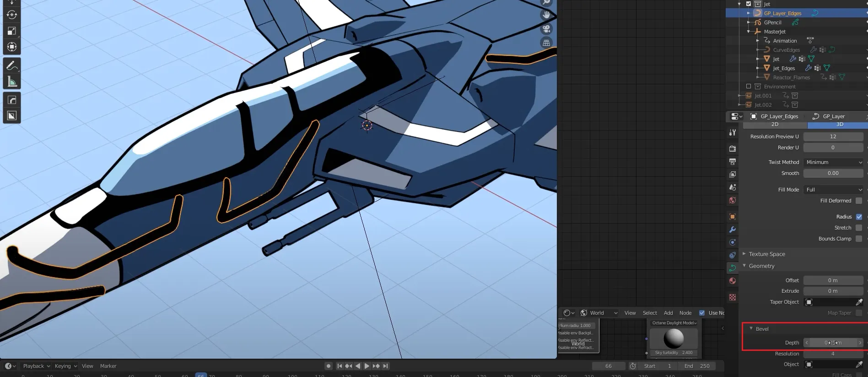Open the Material properties tab icon
Image resolution: width=868 pixels, height=377 pixels.
[733, 281]
